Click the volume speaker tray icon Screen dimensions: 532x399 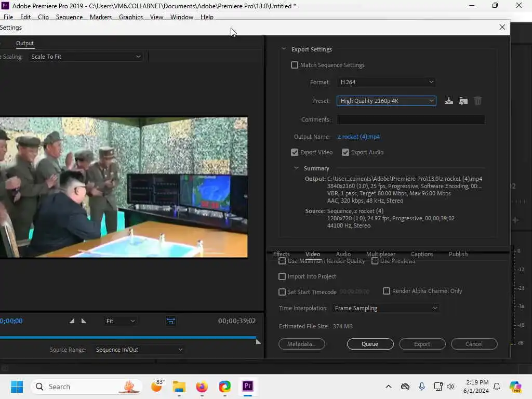450,387
